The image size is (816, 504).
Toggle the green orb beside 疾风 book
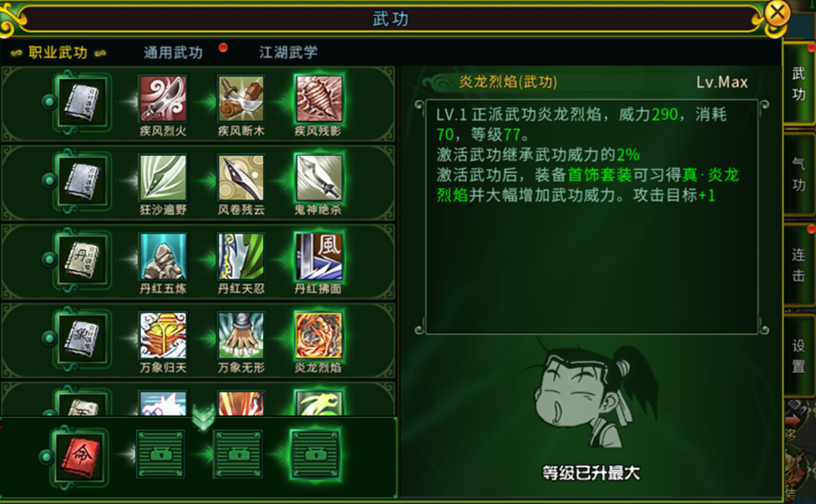point(50,101)
